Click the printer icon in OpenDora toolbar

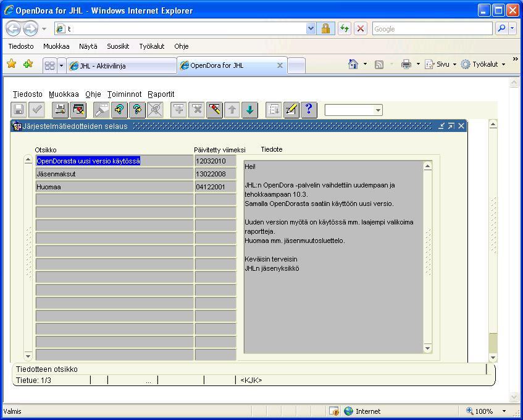click(61, 110)
